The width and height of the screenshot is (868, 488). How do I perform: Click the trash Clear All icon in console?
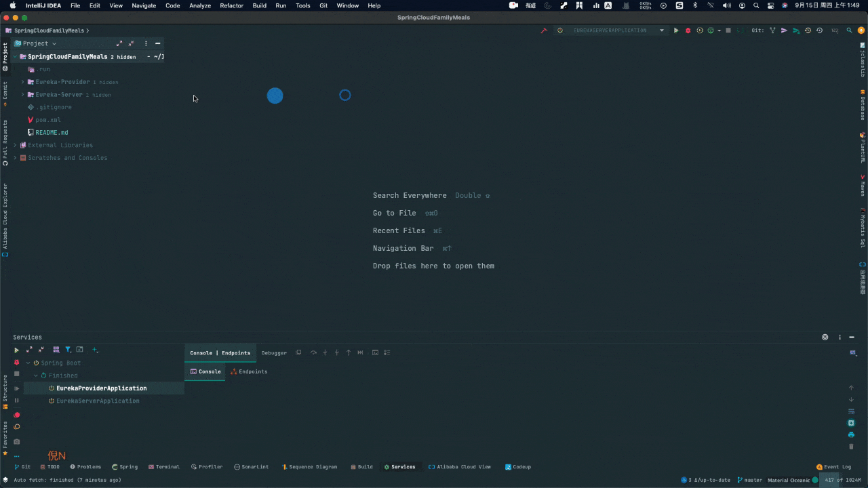tap(852, 446)
